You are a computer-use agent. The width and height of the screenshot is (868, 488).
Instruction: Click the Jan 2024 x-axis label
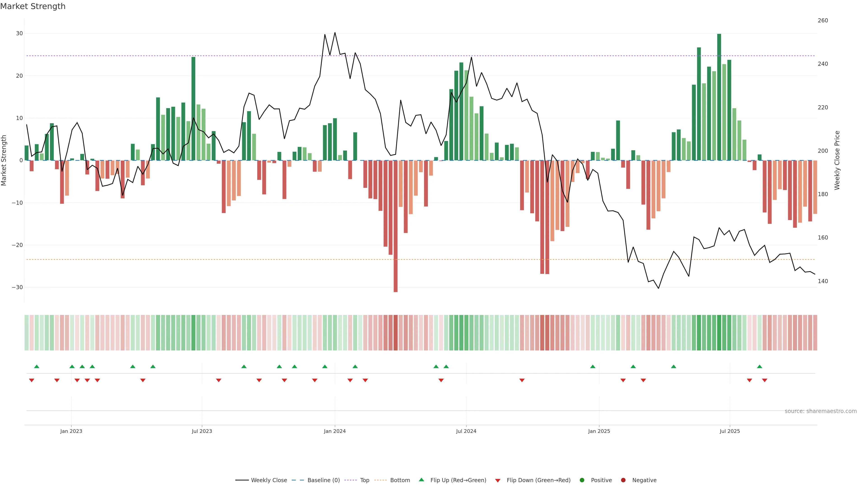335,431
